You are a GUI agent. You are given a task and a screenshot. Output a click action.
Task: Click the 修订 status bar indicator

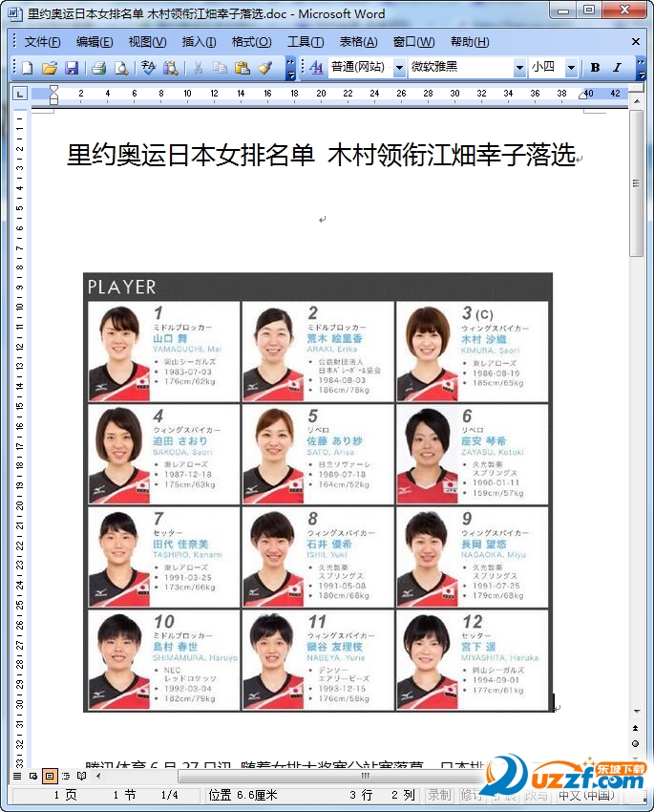click(x=470, y=795)
